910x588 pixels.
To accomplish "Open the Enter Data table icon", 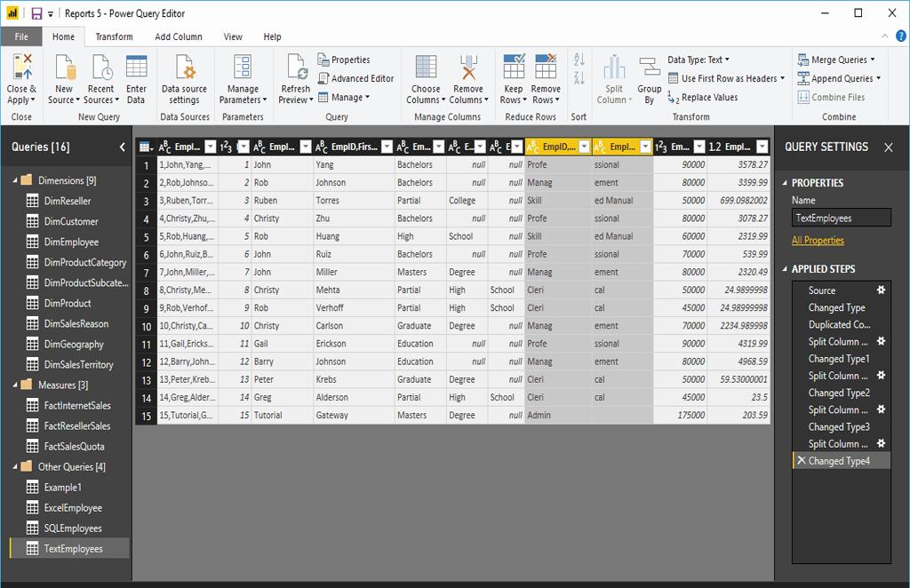I will [136, 67].
